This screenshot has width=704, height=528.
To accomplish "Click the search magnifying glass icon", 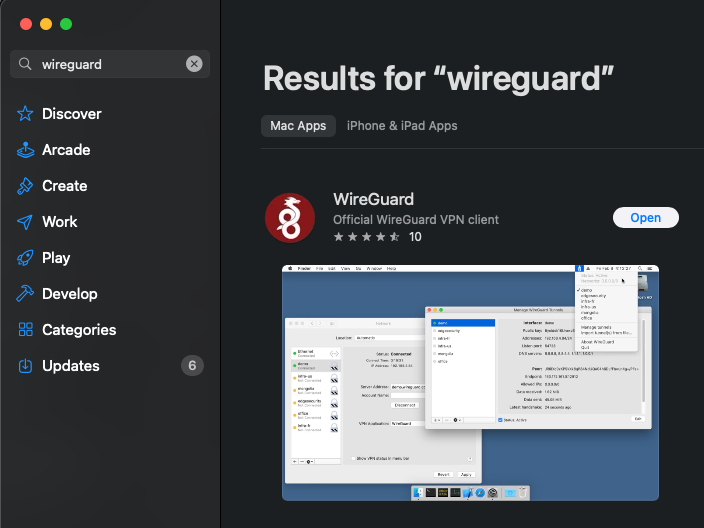I will [x=26, y=64].
